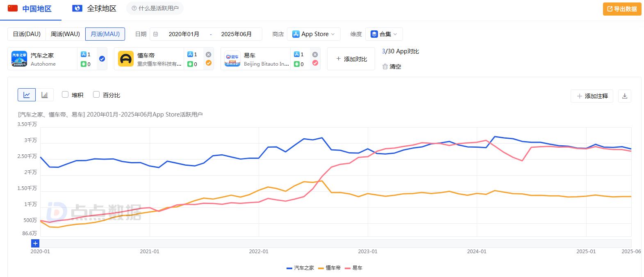This screenshot has height=277, width=644.
Task: Click App Store icon in 懂车帝 card
Action: pos(190,54)
